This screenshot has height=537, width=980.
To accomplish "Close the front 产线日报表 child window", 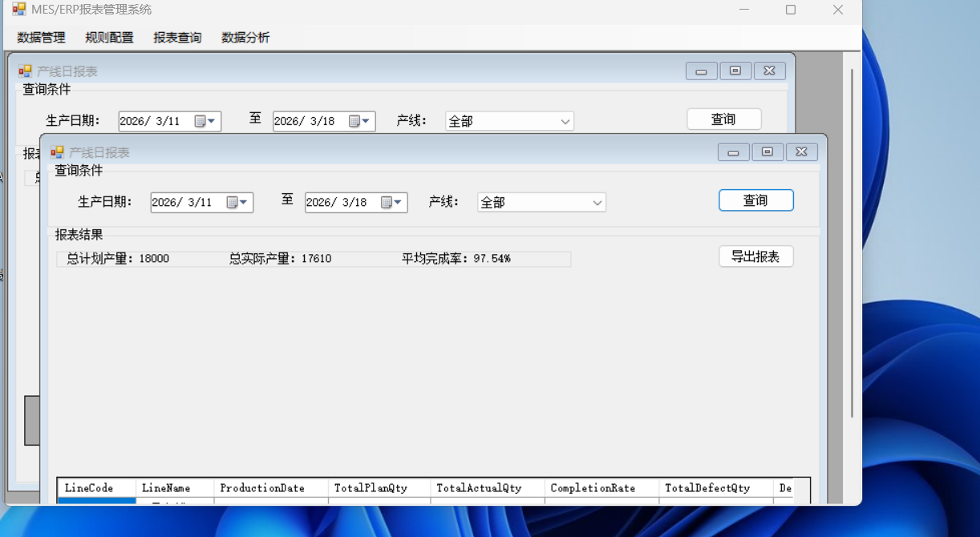I will pyautogui.click(x=802, y=152).
